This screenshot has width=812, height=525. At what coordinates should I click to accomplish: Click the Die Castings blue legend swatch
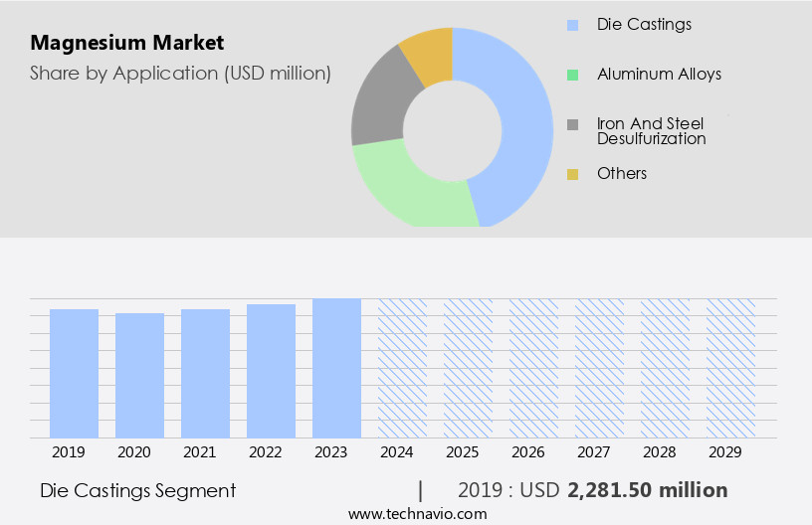(572, 24)
